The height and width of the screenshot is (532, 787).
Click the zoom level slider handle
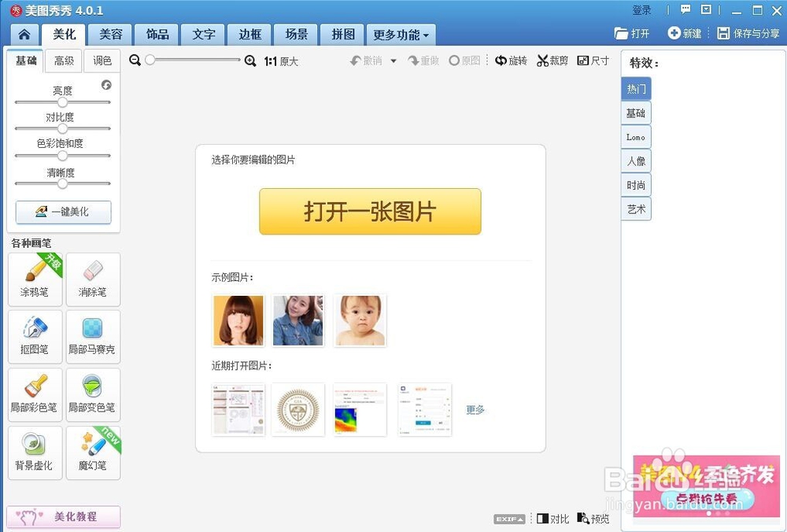[x=150, y=61]
